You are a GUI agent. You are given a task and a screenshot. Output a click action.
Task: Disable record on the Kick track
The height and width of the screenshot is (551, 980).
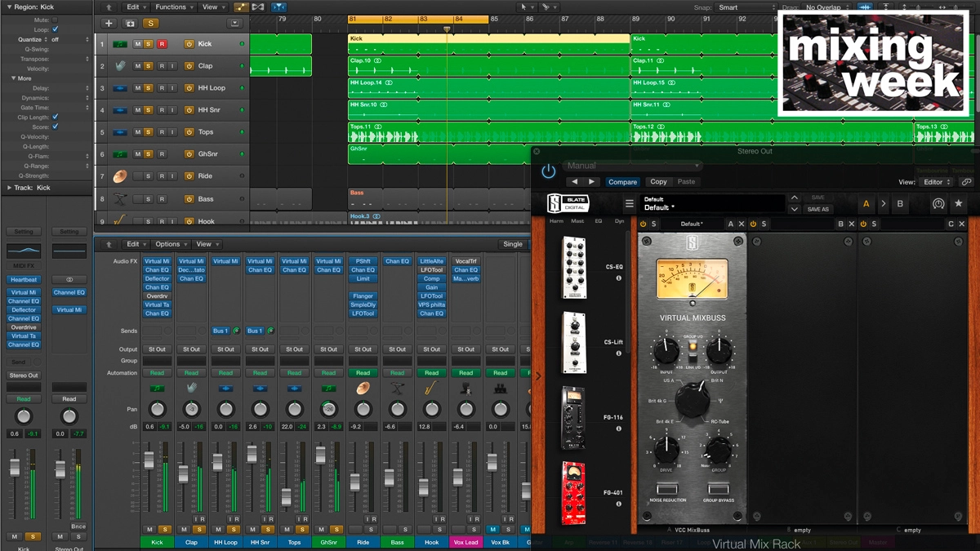point(162,44)
